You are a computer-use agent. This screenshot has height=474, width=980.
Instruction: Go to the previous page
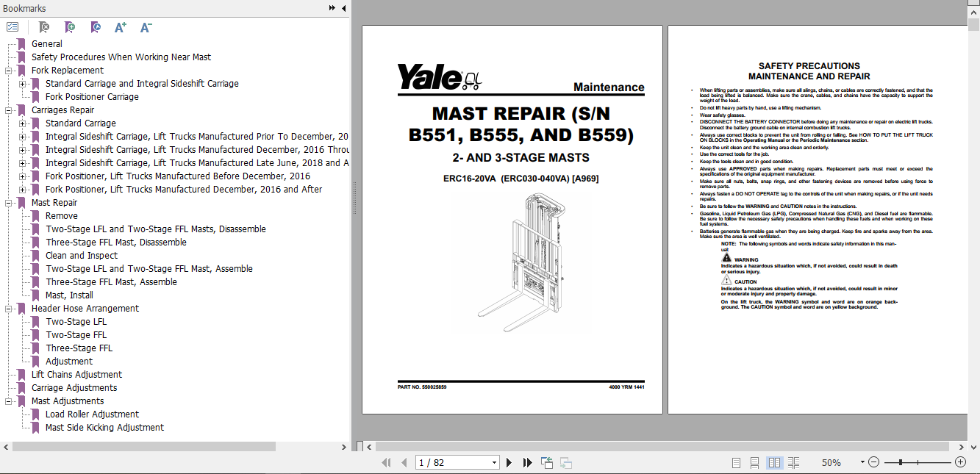(404, 462)
